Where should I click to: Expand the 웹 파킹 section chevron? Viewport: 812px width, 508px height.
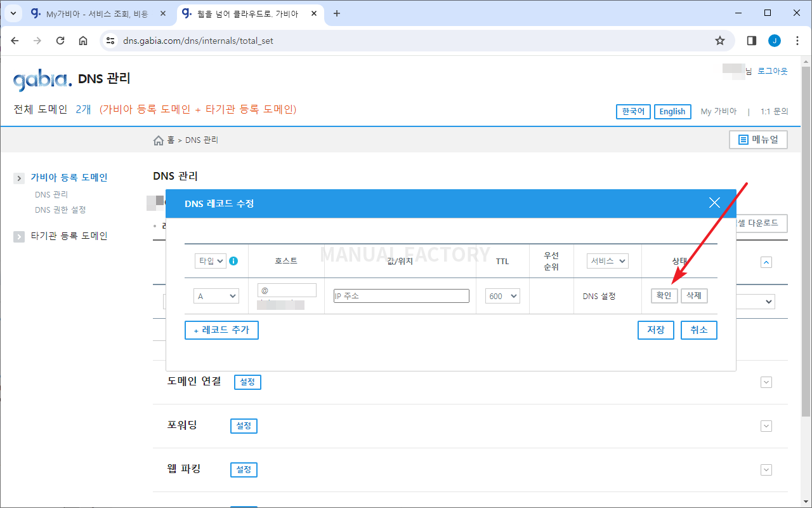click(x=766, y=470)
